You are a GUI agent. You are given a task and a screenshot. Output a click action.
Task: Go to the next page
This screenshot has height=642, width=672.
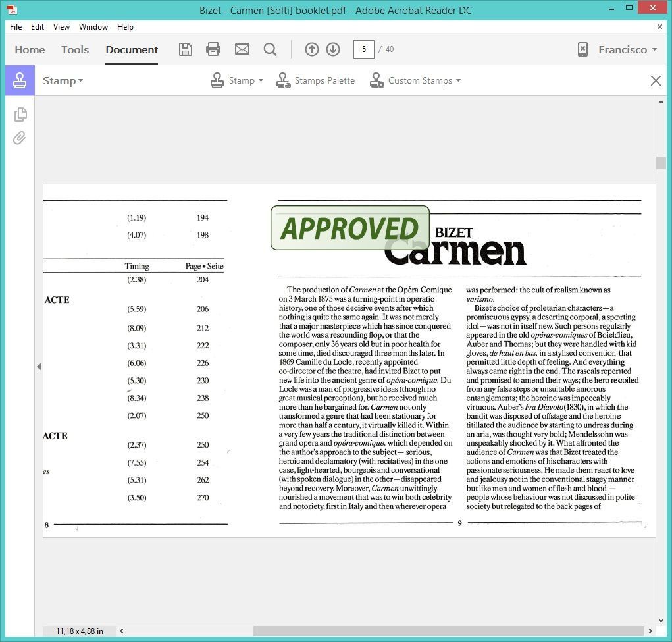(333, 49)
